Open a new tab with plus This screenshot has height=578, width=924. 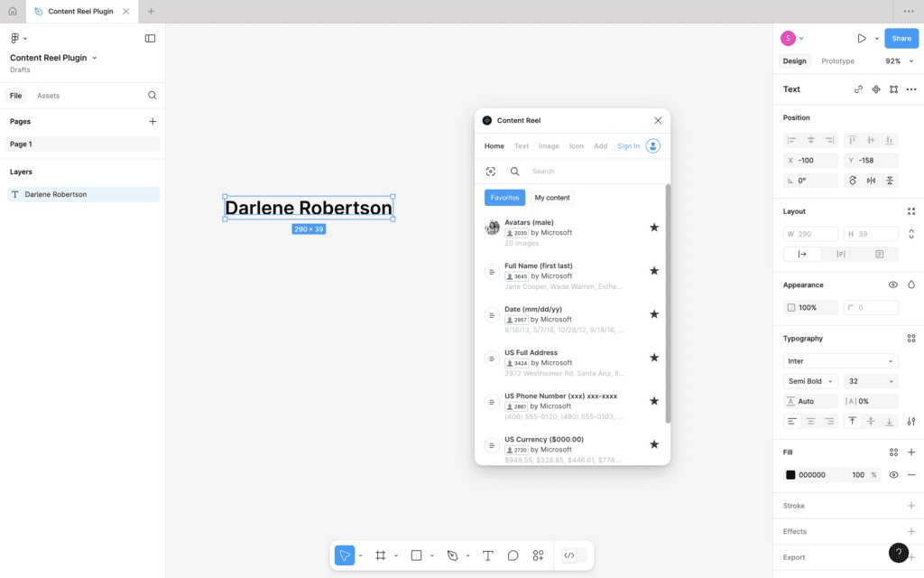tap(151, 11)
